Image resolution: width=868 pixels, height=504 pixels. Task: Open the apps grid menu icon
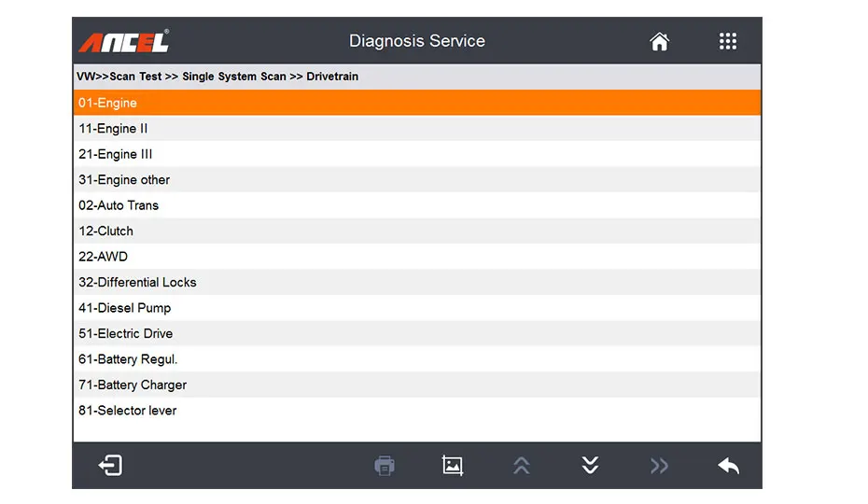[728, 41]
